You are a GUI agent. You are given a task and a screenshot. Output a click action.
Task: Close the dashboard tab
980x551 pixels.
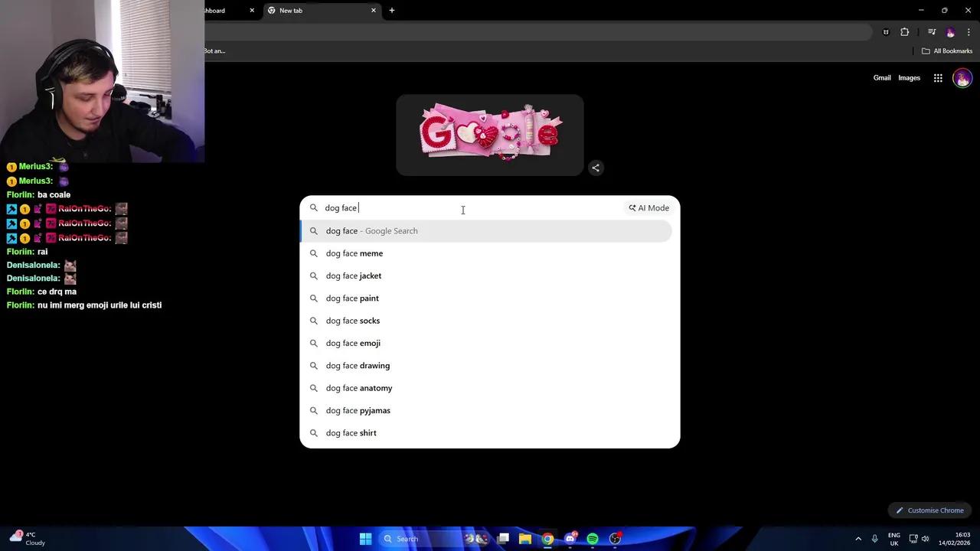point(252,11)
